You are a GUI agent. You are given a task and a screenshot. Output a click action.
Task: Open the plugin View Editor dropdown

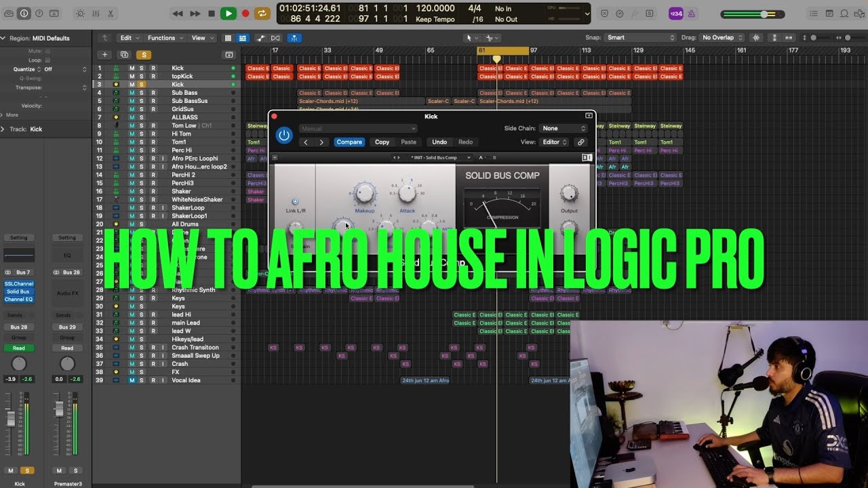point(554,142)
